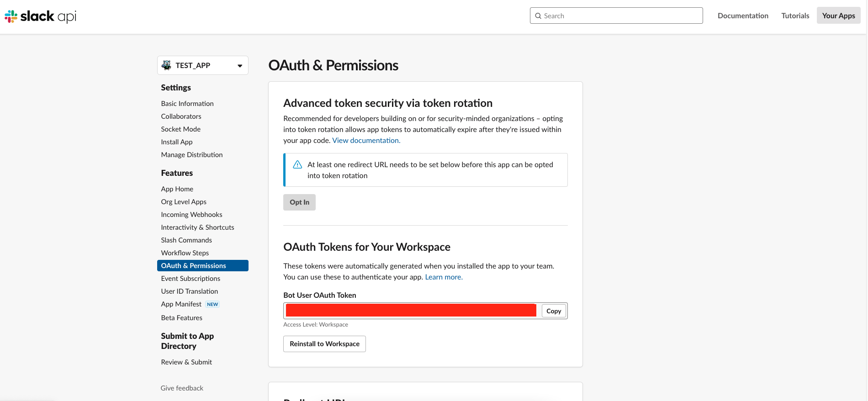This screenshot has height=401, width=868.
Task: Open Review & Submit page
Action: (x=186, y=362)
